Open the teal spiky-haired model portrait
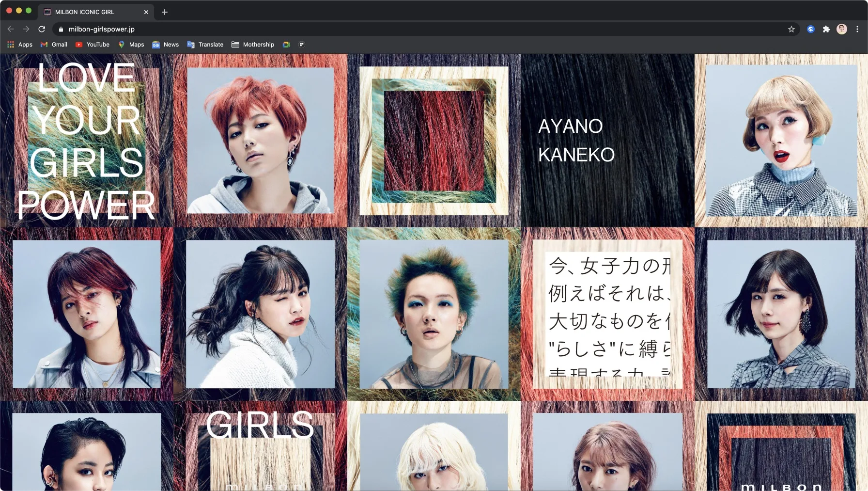This screenshot has width=868, height=491. click(x=434, y=314)
